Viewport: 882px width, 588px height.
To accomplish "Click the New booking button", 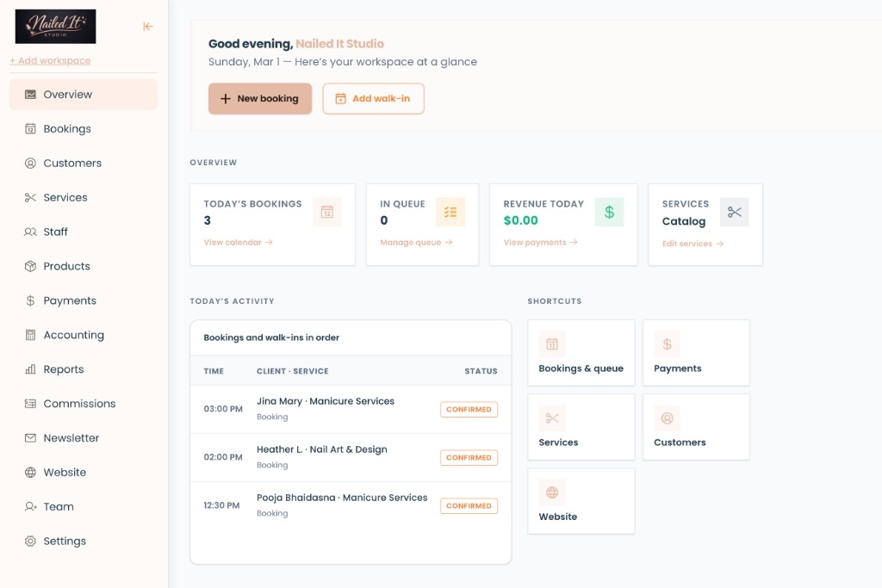I will point(260,98).
